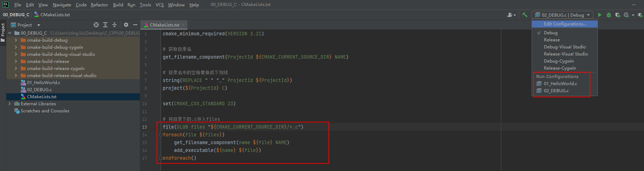
Task: Collapse the 00_DEBUG_C root node
Action: pyautogui.click(x=10, y=33)
